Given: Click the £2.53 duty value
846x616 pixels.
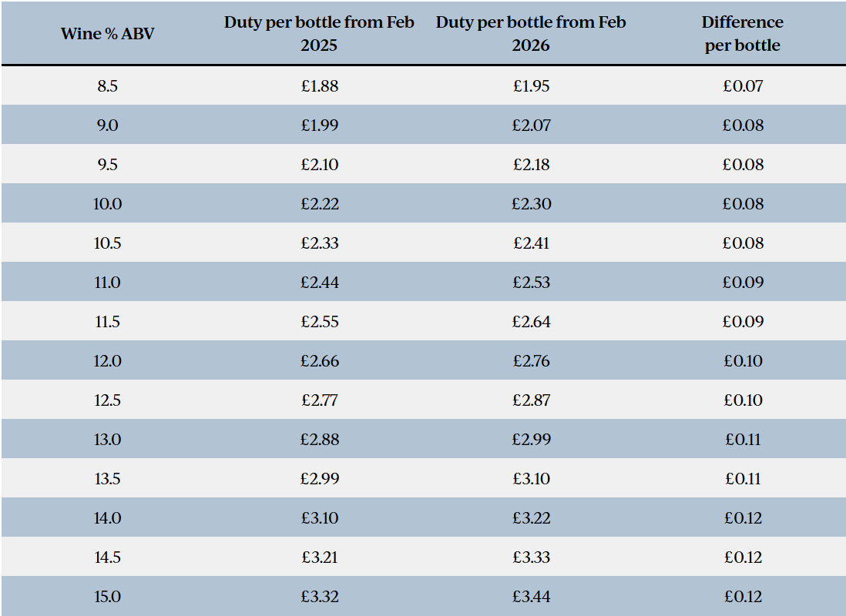Looking at the screenshot, I should tap(531, 283).
